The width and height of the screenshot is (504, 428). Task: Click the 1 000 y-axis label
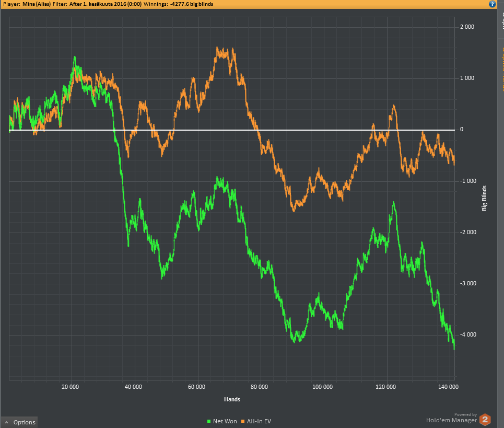(467, 78)
